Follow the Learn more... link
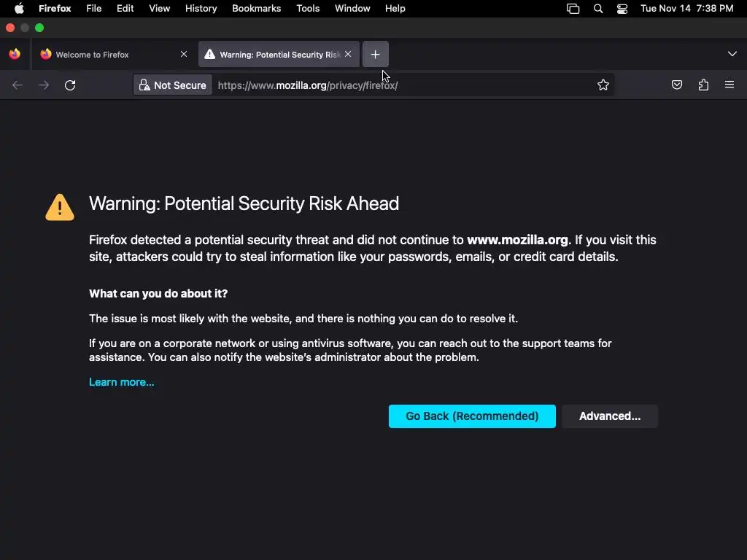 [121, 382]
